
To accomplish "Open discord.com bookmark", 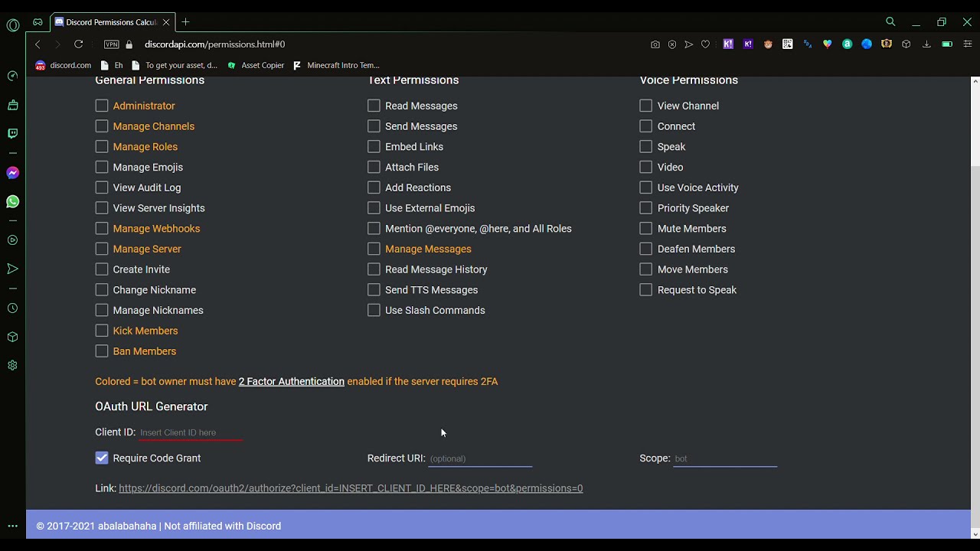I will 64,65.
